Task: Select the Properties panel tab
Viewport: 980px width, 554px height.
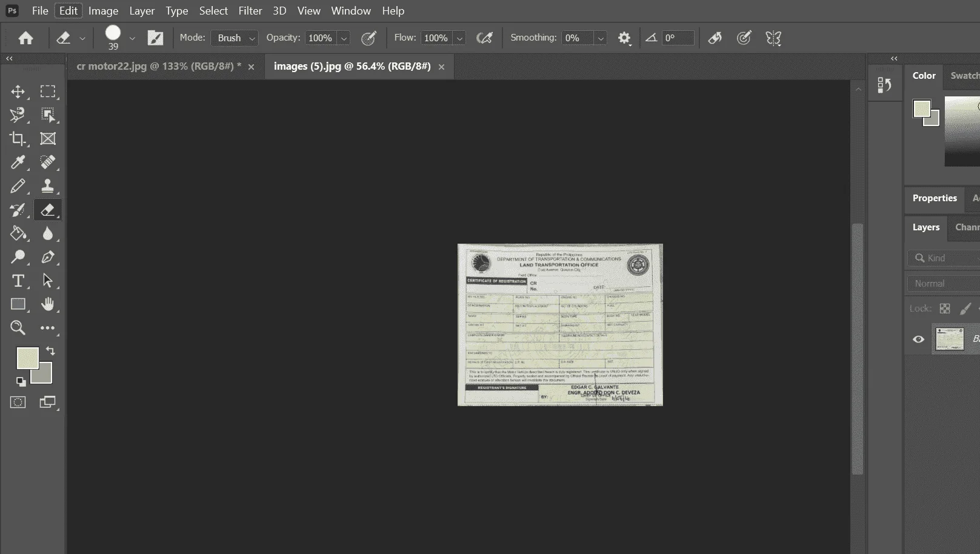Action: tap(935, 198)
